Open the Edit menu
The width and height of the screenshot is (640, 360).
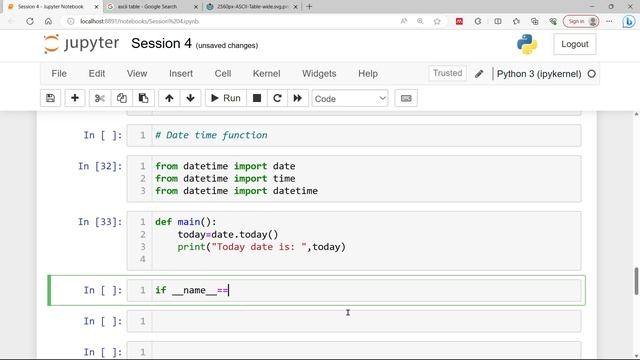click(97, 73)
